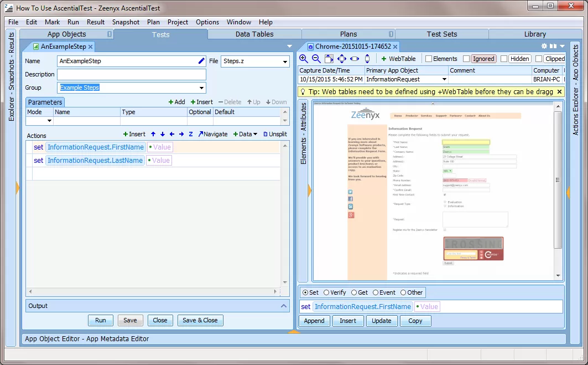The image size is (588, 365).
Task: Click the Insert button below the snapshot
Action: 348,321
